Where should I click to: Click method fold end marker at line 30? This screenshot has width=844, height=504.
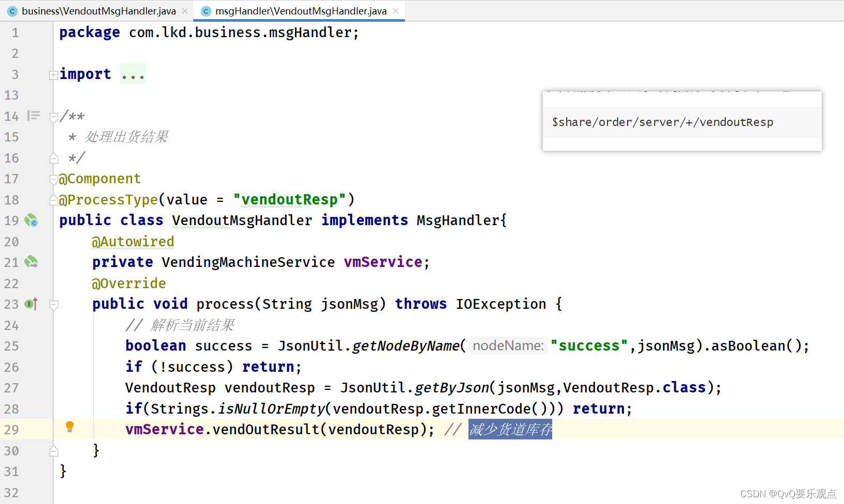(53, 451)
